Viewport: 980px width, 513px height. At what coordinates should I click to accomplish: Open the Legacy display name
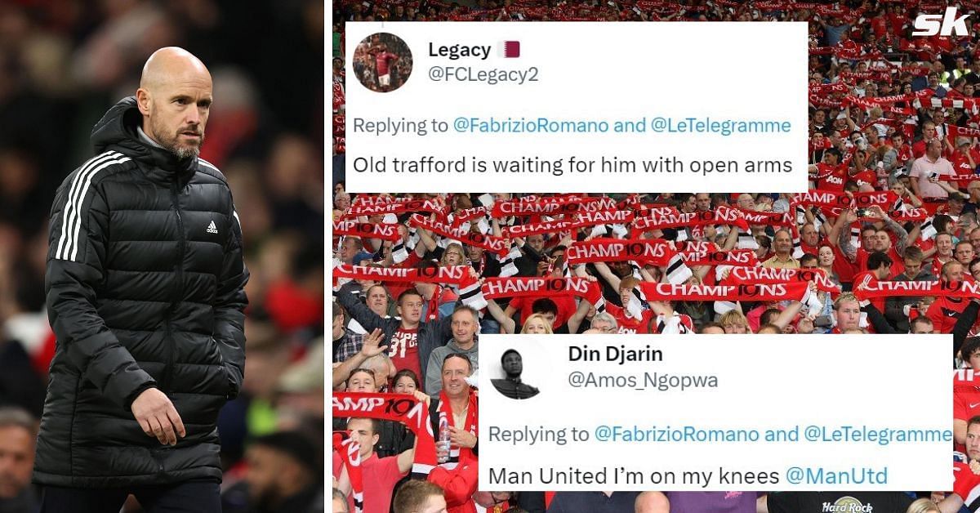pos(459,50)
